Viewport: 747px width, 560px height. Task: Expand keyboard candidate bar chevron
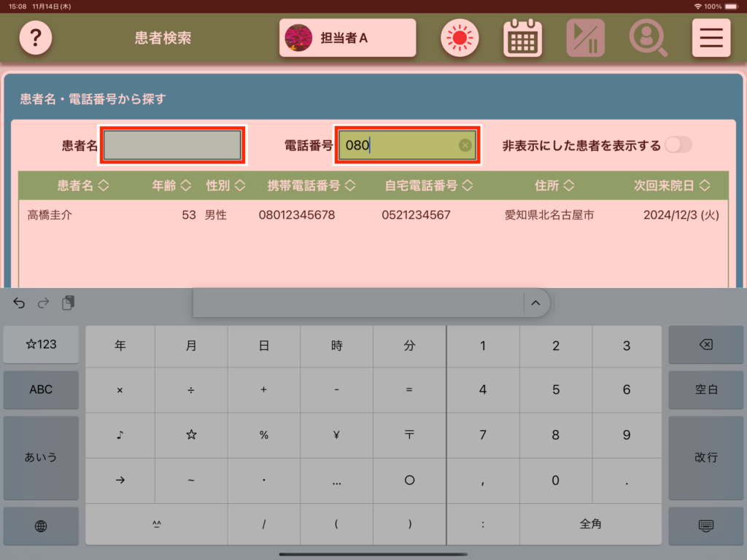click(535, 303)
